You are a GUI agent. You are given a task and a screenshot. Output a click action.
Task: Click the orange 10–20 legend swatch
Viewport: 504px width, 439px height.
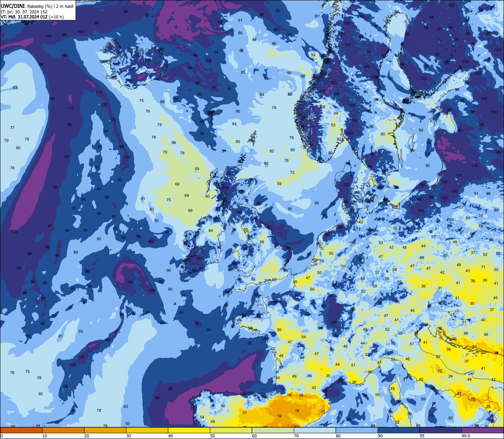coord(63,430)
